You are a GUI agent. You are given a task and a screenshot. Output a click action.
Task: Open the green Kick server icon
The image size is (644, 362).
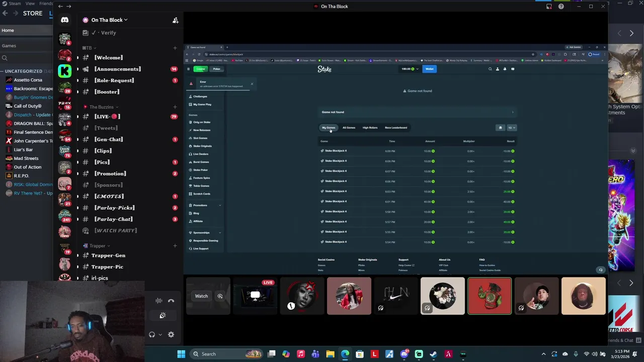64,71
